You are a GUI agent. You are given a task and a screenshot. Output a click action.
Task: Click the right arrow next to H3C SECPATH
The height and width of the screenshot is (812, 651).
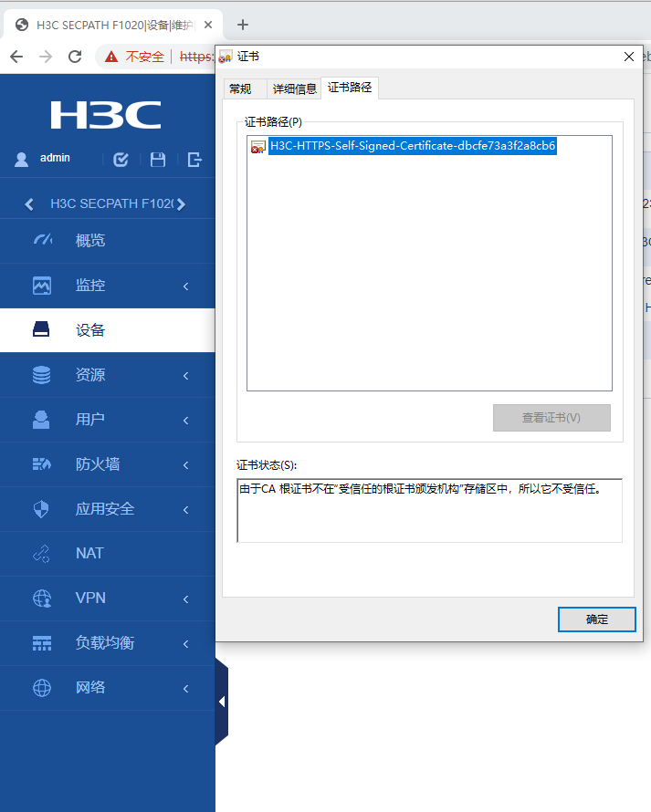pyautogui.click(x=181, y=204)
